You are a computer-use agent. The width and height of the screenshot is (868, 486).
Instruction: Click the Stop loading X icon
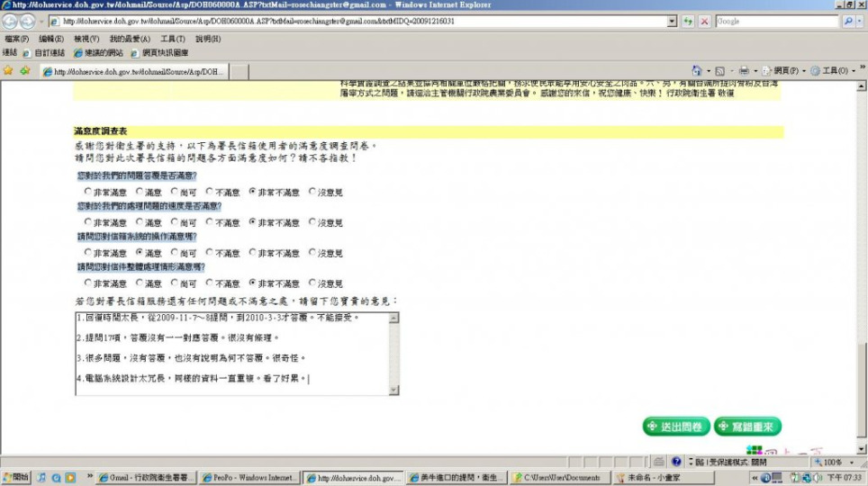(704, 21)
